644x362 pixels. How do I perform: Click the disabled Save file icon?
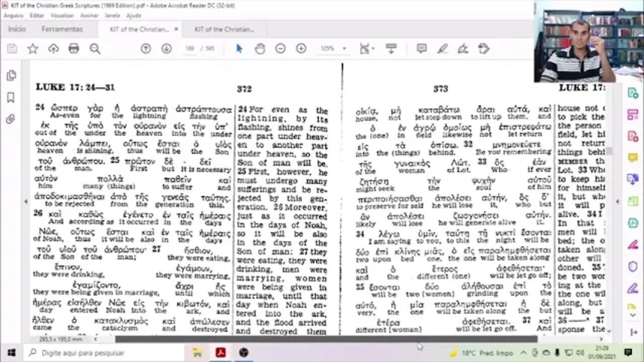click(x=12, y=49)
